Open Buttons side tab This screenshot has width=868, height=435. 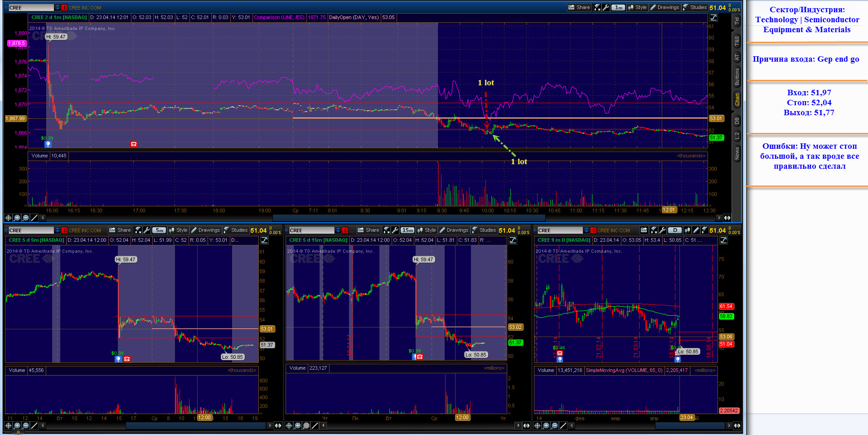click(737, 77)
